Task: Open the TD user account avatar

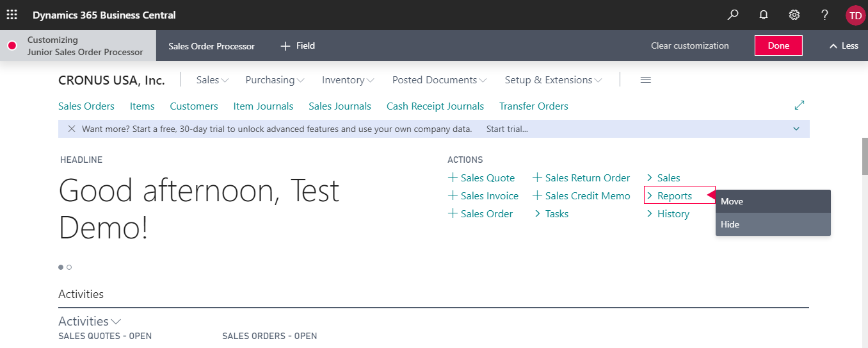Action: (x=855, y=15)
